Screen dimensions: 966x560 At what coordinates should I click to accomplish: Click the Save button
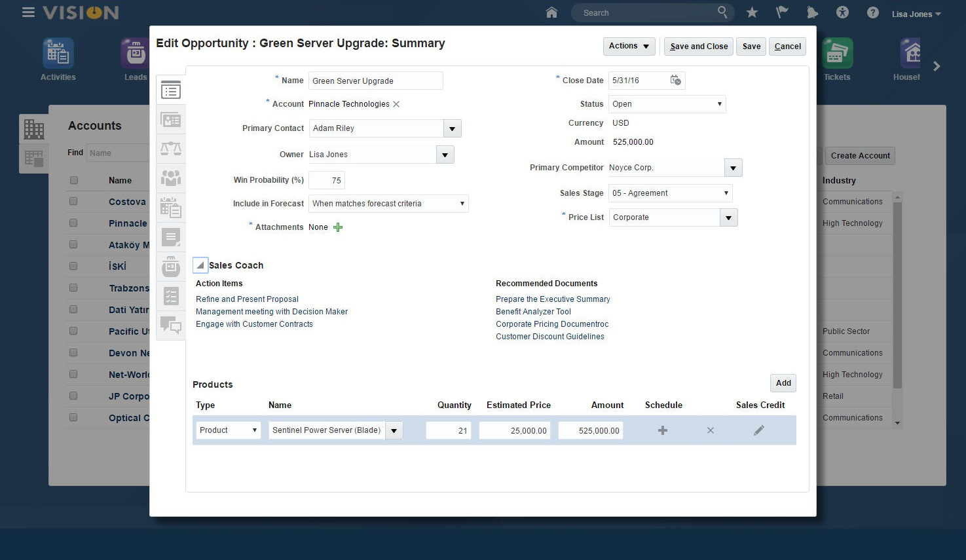point(751,46)
